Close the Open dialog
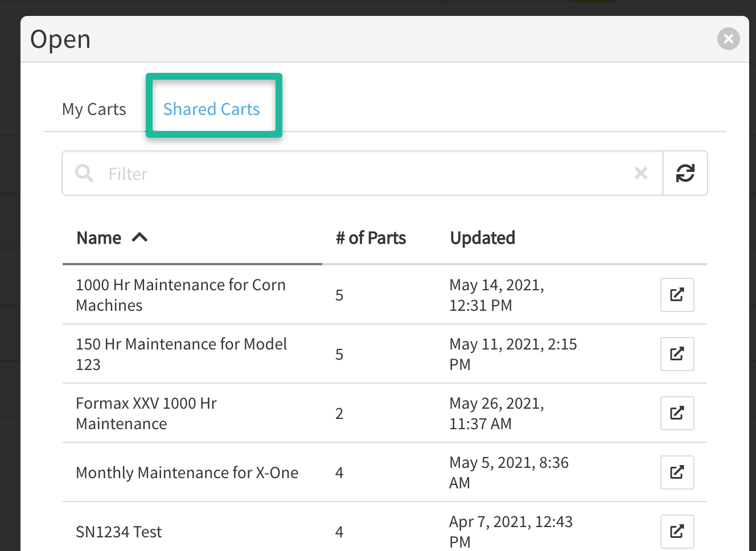Image resolution: width=756 pixels, height=551 pixels. pyautogui.click(x=728, y=39)
